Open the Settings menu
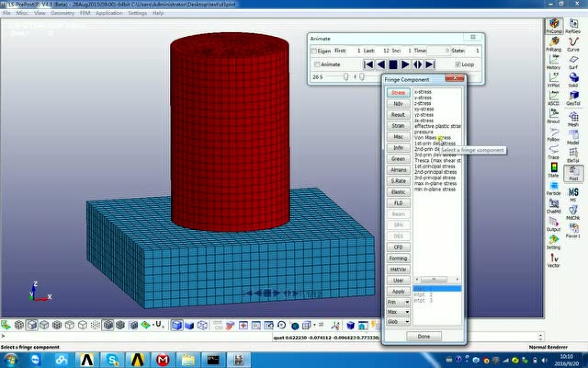This screenshot has width=588, height=368. pyautogui.click(x=137, y=13)
